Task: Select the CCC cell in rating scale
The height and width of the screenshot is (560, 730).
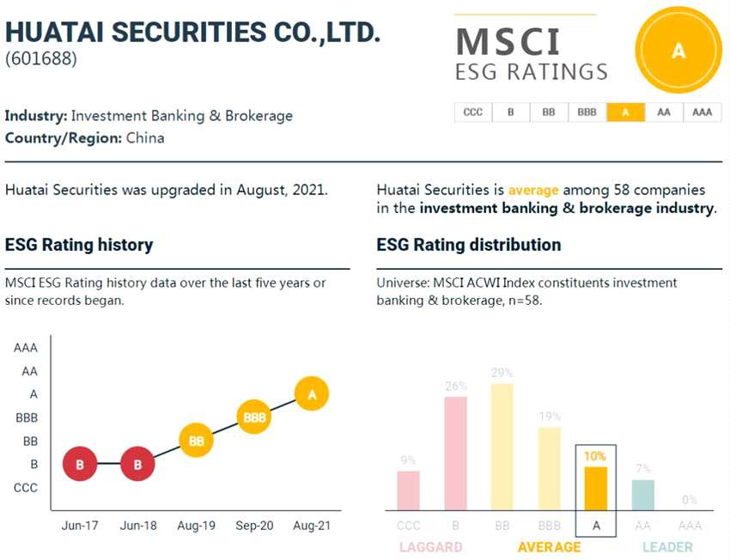Action: pos(472,113)
